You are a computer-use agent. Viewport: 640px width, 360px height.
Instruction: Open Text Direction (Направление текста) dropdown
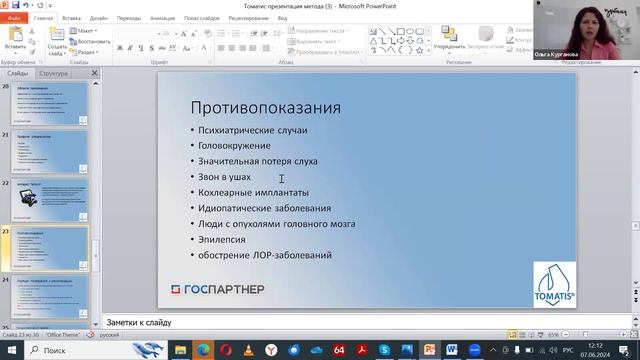click(x=319, y=31)
